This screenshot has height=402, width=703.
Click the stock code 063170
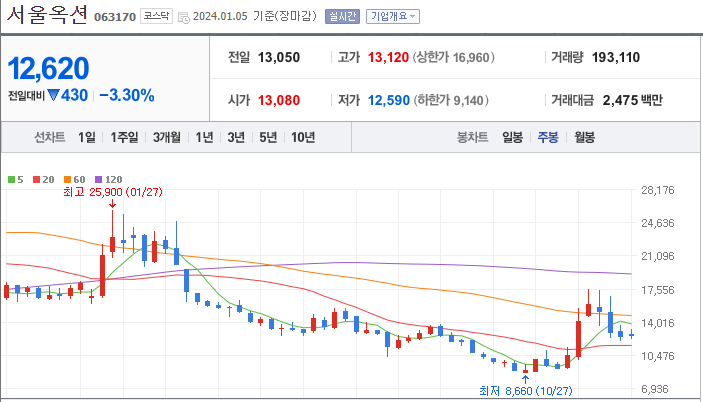coord(115,17)
